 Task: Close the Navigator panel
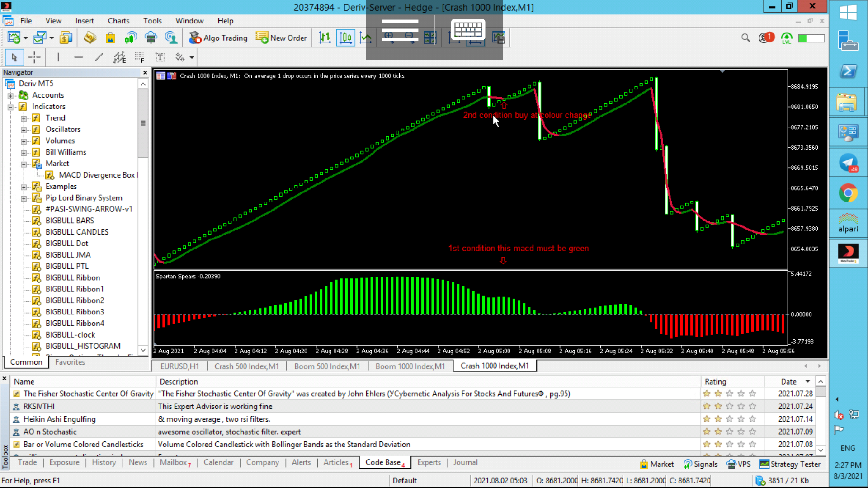point(145,73)
